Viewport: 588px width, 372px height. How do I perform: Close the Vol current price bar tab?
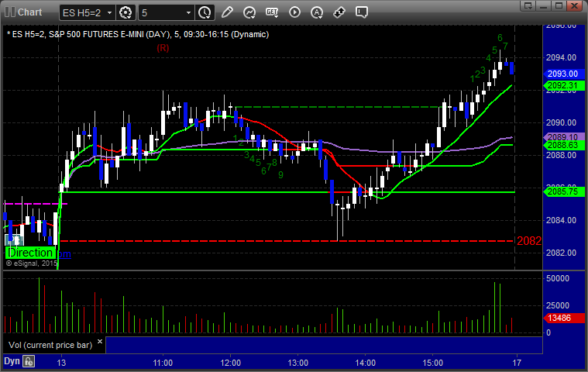[x=100, y=341]
